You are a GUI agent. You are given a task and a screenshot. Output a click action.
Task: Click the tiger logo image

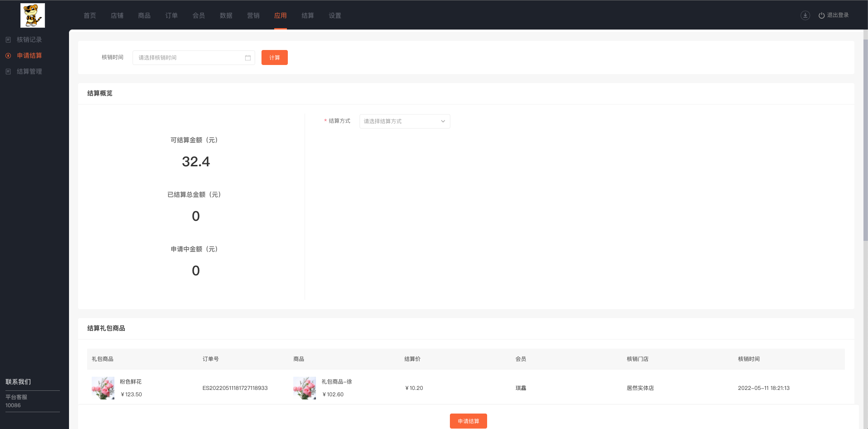tap(33, 15)
